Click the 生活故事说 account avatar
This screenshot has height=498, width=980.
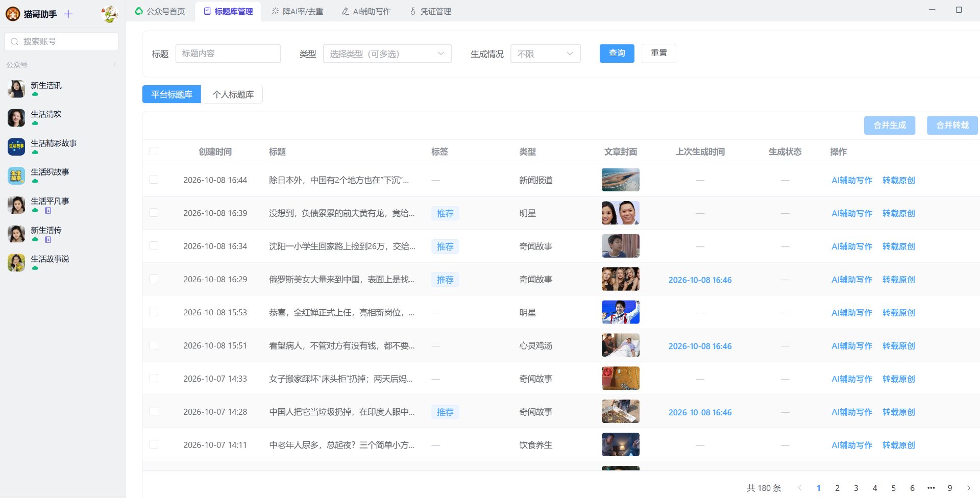click(x=16, y=262)
